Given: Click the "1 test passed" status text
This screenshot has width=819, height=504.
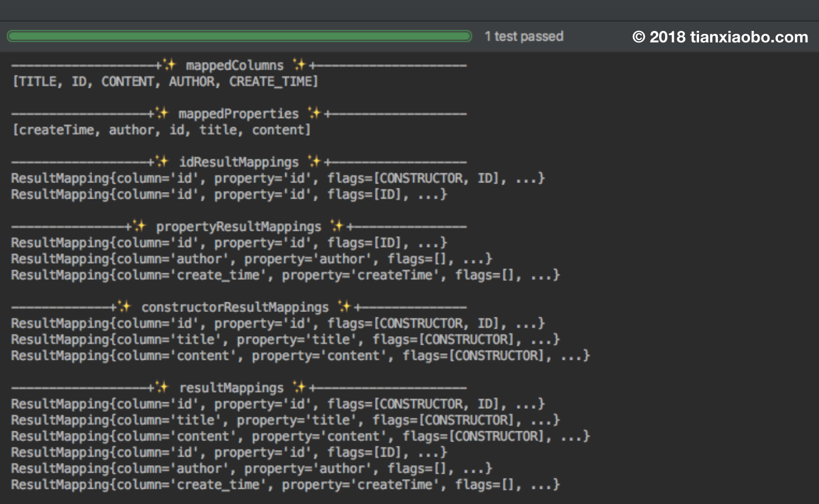Looking at the screenshot, I should (524, 36).
